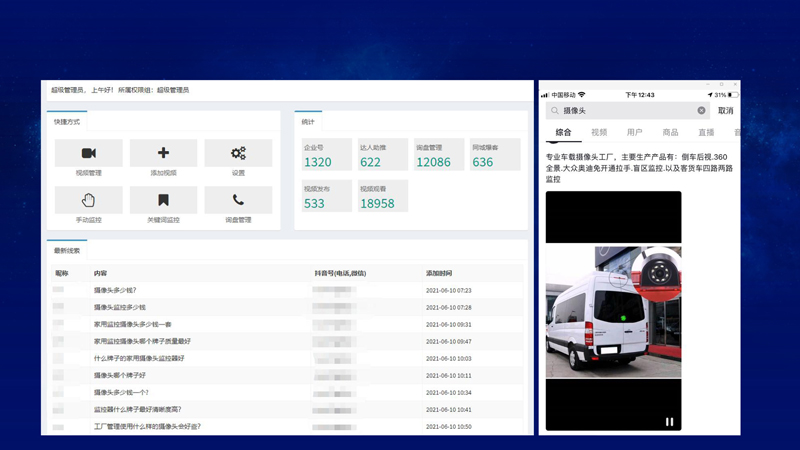This screenshot has width=800, height=450.
Task: Open the 询盘管理 12086 statistic card
Action: point(438,155)
